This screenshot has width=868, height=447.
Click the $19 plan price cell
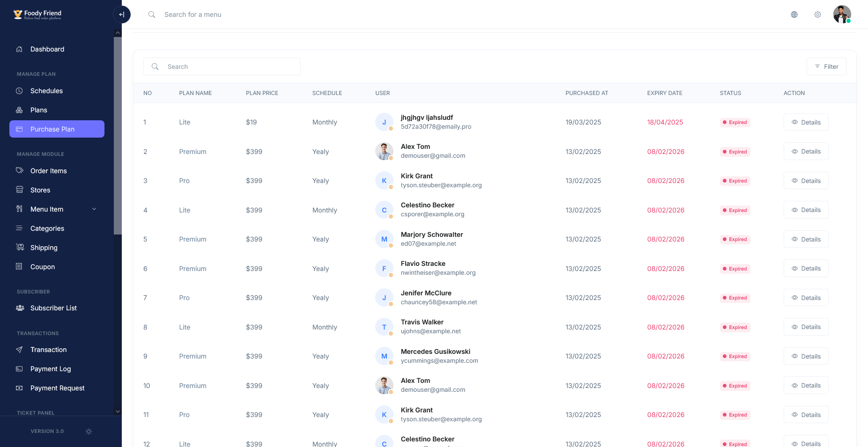tap(251, 122)
